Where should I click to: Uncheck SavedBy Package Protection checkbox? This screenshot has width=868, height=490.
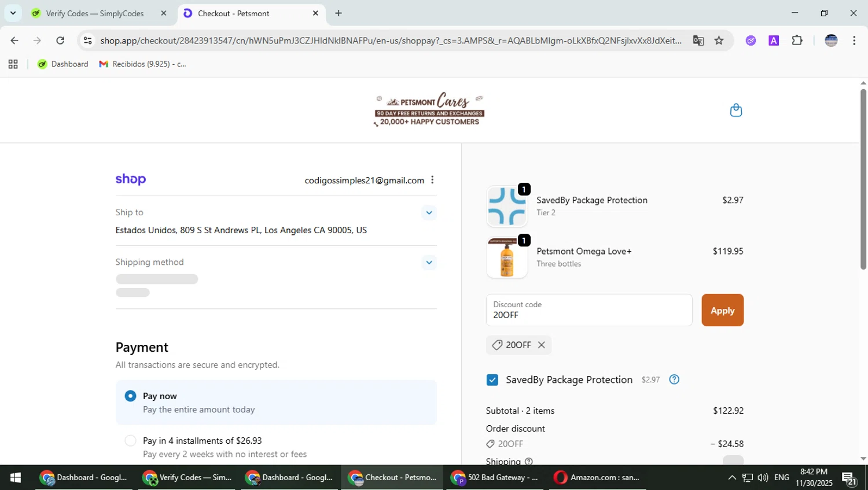[492, 380]
